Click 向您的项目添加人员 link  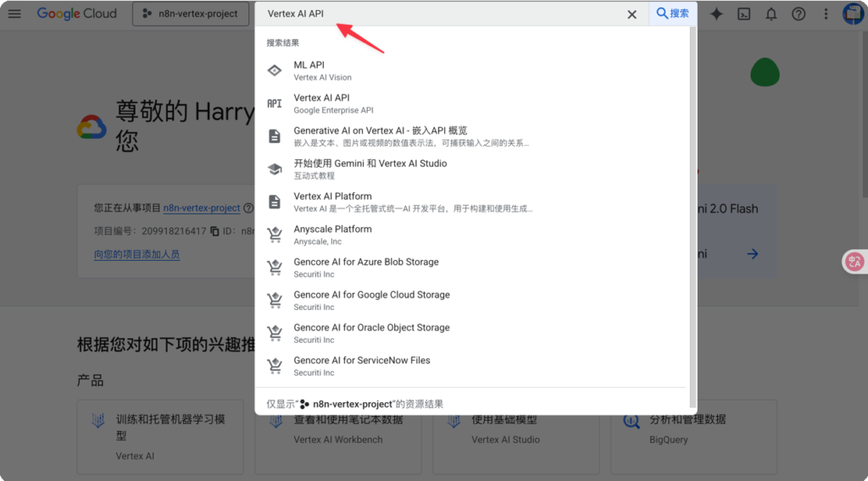click(x=136, y=254)
